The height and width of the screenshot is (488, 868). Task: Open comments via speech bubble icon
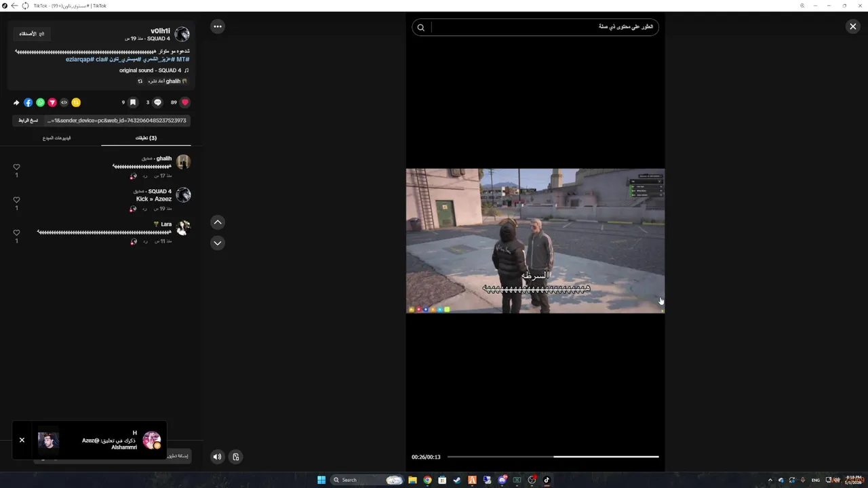pyautogui.click(x=158, y=102)
